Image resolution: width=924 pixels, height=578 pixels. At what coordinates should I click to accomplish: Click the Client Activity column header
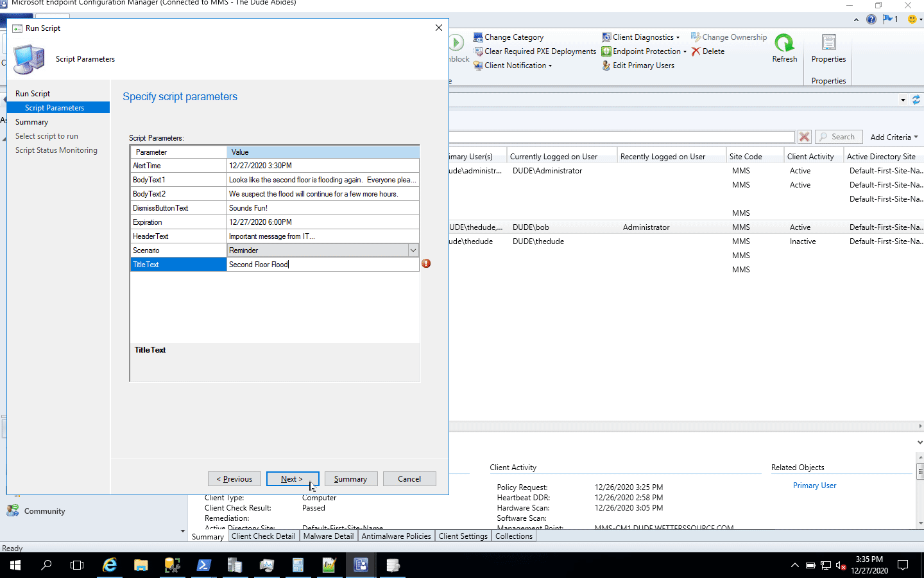coord(814,157)
